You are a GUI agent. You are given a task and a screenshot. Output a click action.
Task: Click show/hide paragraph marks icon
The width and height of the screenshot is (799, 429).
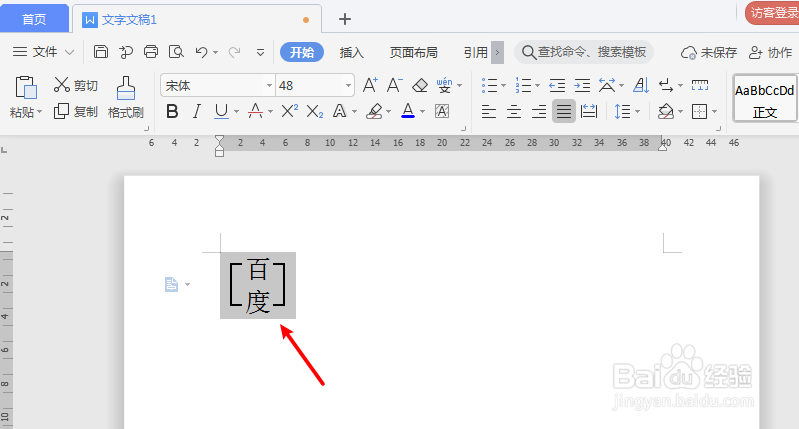[x=666, y=85]
